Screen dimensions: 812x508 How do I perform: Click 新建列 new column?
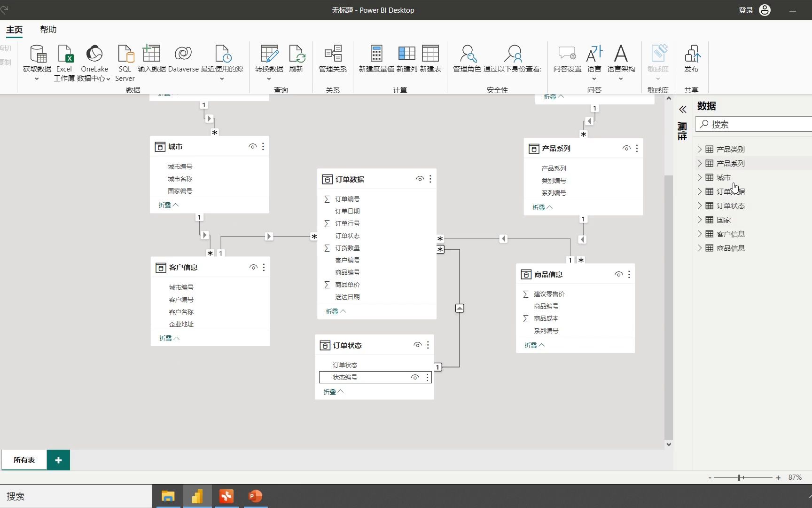(406, 59)
